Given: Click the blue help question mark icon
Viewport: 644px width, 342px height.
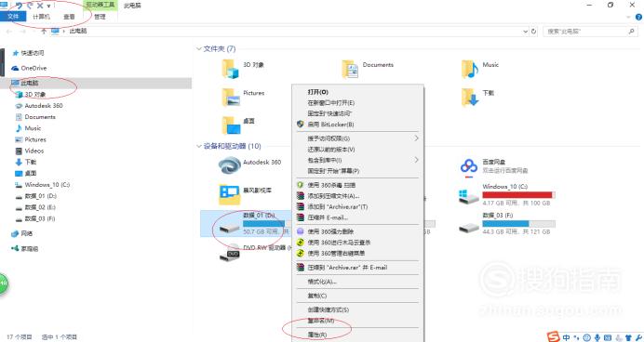Looking at the screenshot, I should coord(639,17).
